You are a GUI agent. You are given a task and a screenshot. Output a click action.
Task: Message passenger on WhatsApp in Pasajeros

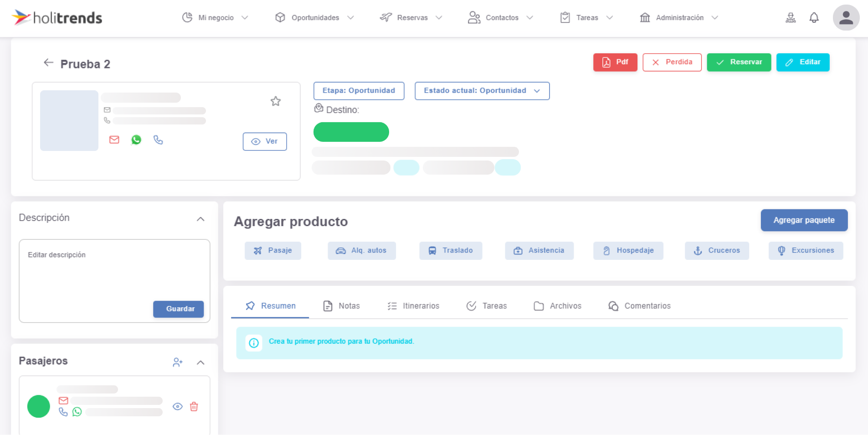[77, 412]
